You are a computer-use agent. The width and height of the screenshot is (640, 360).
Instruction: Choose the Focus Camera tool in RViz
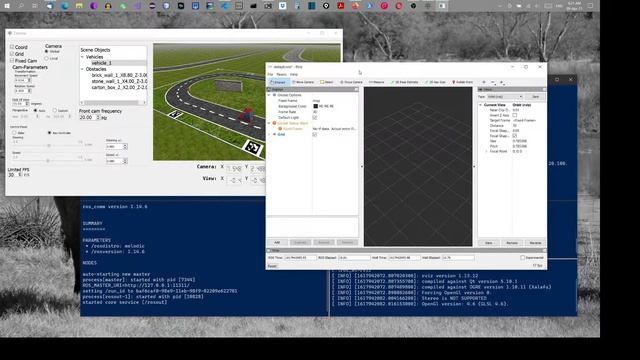click(351, 82)
